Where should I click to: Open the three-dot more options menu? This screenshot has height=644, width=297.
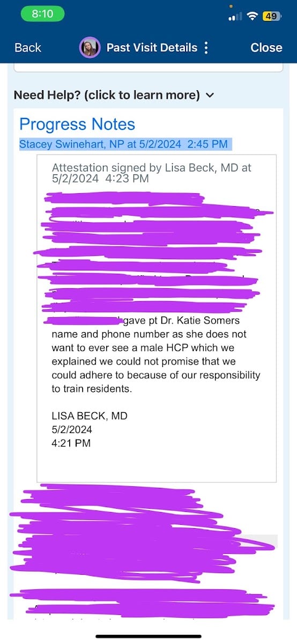[x=206, y=47]
